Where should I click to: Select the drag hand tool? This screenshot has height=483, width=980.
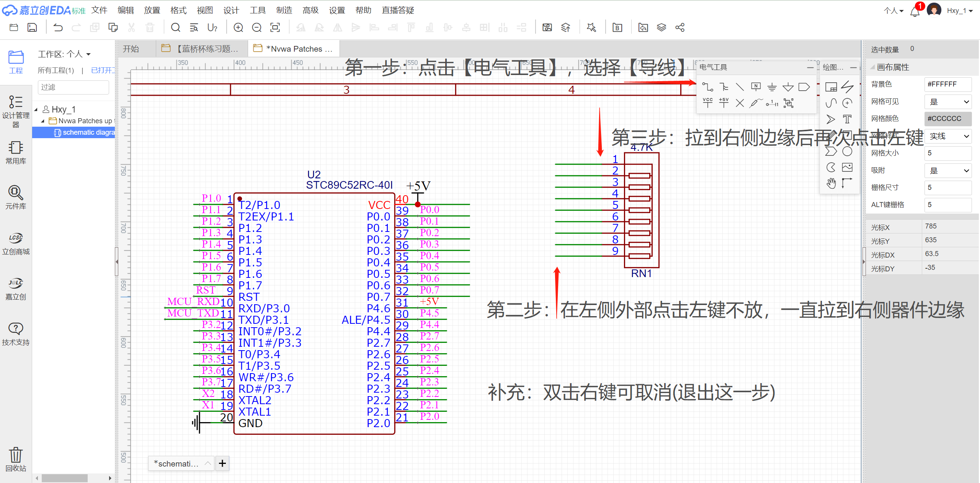tap(831, 184)
